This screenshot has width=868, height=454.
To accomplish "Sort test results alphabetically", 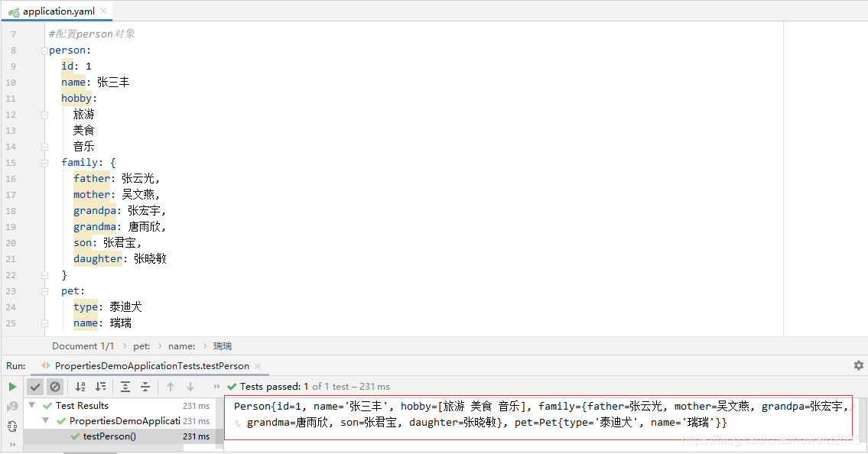I will click(80, 387).
